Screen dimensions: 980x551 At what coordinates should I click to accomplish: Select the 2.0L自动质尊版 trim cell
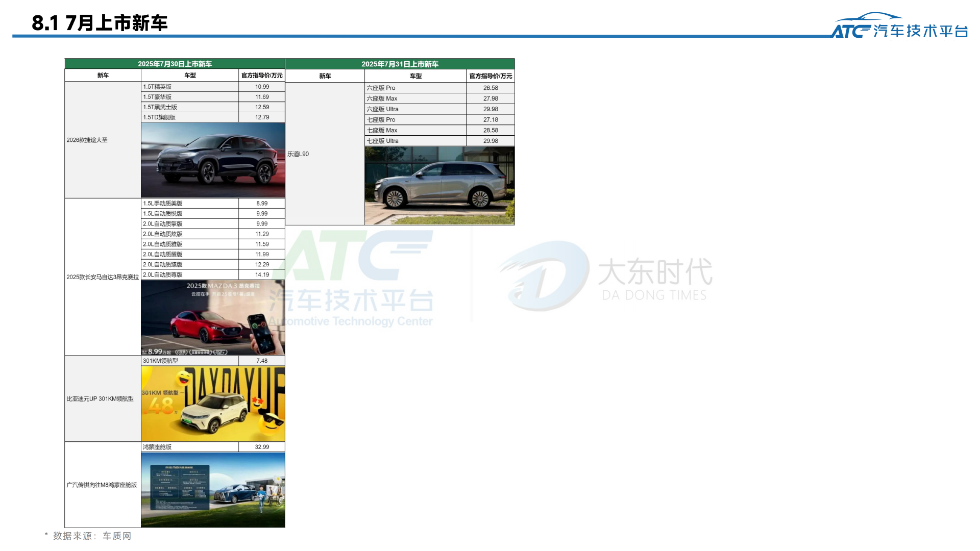point(190,275)
